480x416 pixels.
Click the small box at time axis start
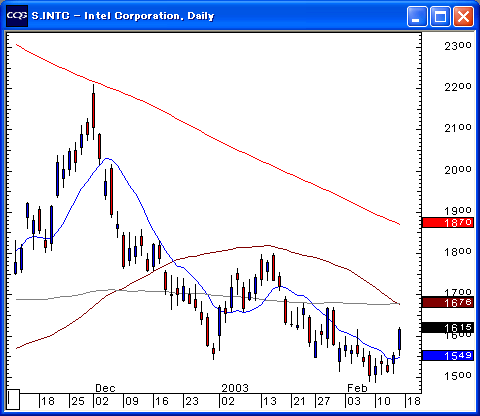[x=13, y=399]
